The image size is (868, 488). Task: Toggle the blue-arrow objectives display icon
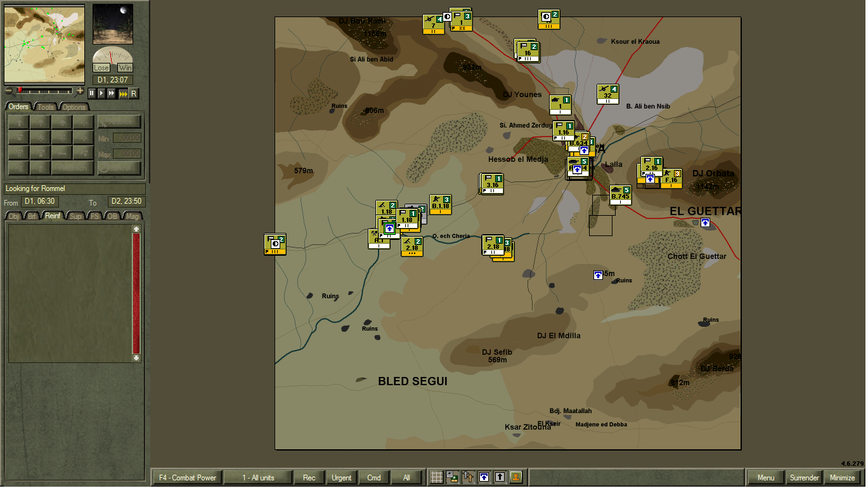pyautogui.click(x=484, y=477)
